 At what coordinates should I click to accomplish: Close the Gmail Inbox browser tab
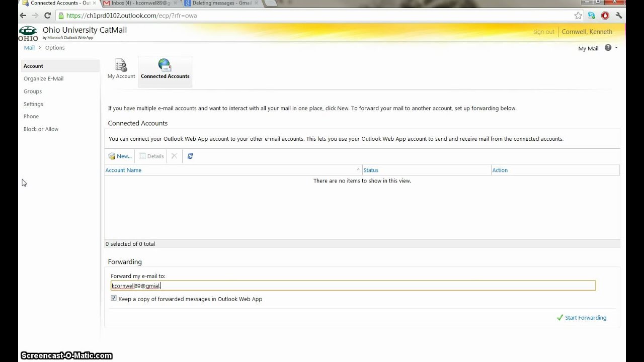pos(175,3)
